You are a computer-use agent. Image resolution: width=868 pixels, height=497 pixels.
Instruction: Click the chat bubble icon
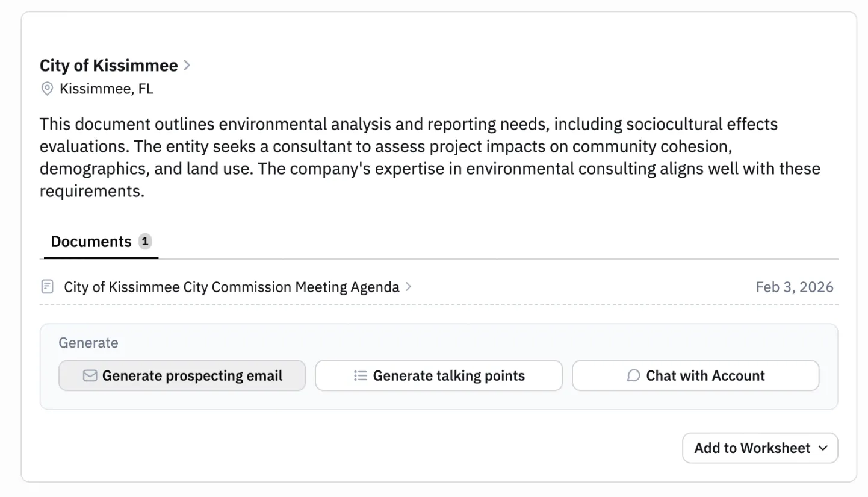[x=633, y=376]
